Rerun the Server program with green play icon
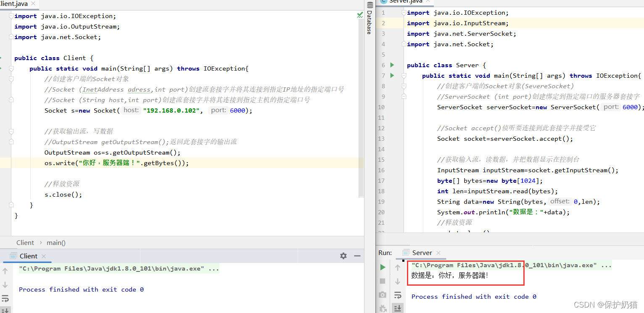This screenshot has height=313, width=644. point(383,267)
